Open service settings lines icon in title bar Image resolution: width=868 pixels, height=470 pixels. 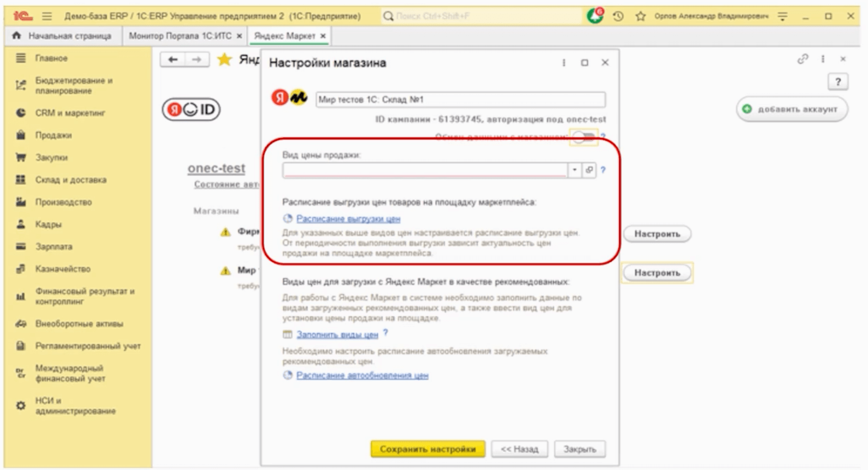click(x=783, y=16)
